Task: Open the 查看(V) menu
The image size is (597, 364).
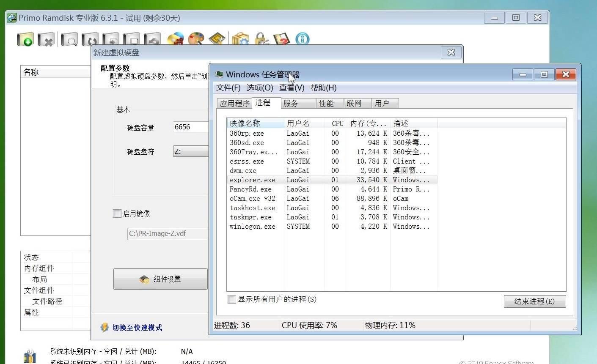Action: pos(292,88)
